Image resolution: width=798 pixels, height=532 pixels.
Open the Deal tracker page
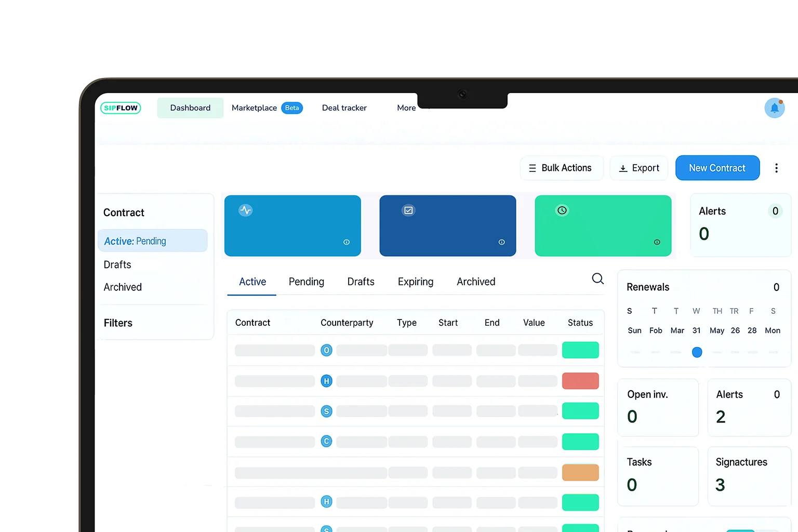[344, 108]
